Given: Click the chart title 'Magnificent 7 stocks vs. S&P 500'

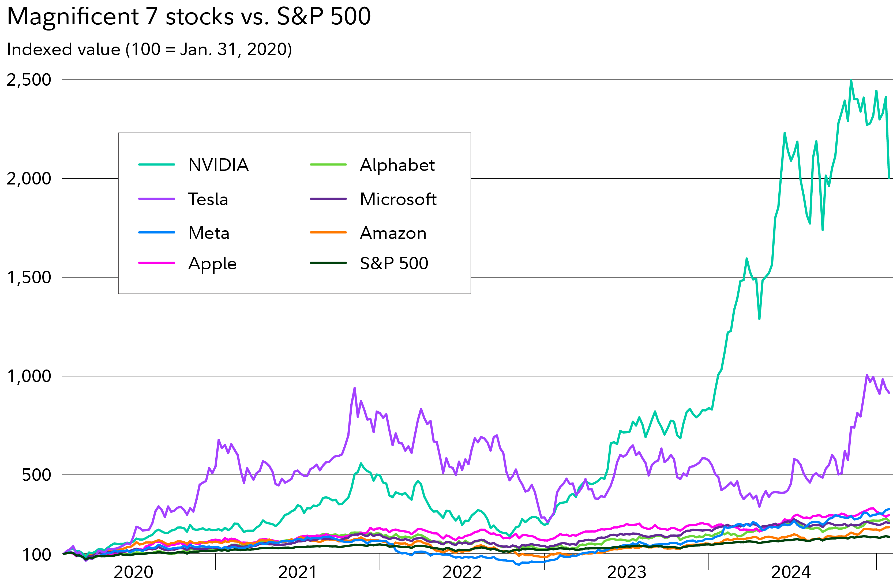Looking at the screenshot, I should tap(189, 17).
